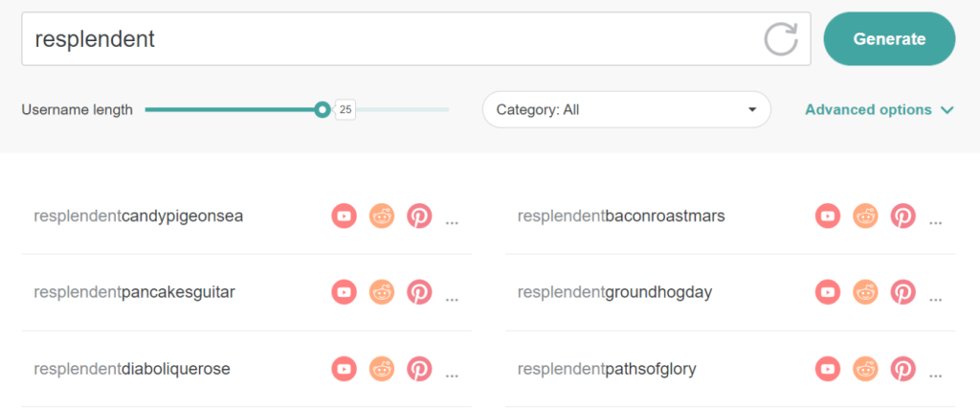Check Pinterest availability for resplendentpancakesguitar
Image resolution: width=980 pixels, height=410 pixels.
[419, 292]
